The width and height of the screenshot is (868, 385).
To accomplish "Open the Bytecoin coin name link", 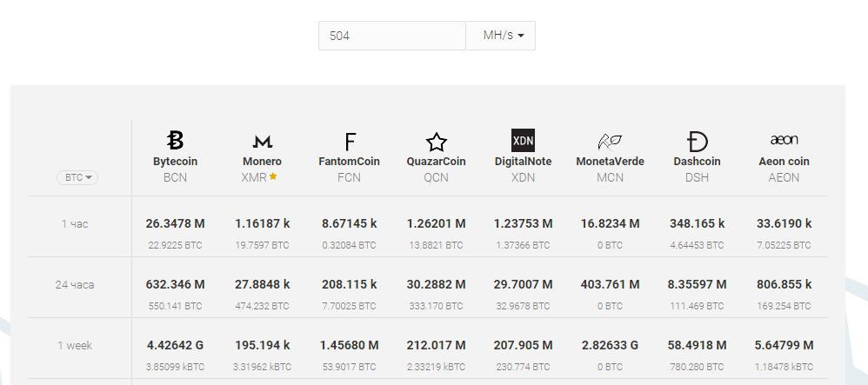I will [175, 162].
